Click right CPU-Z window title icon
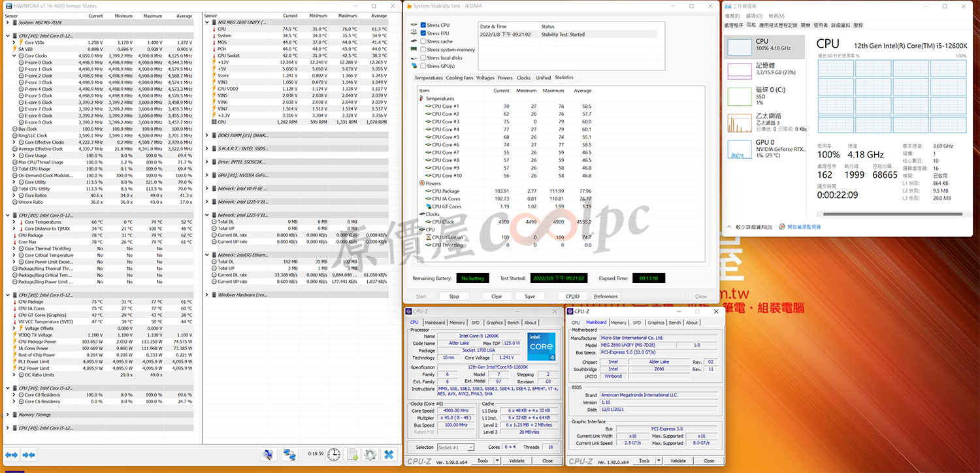 click(570, 312)
